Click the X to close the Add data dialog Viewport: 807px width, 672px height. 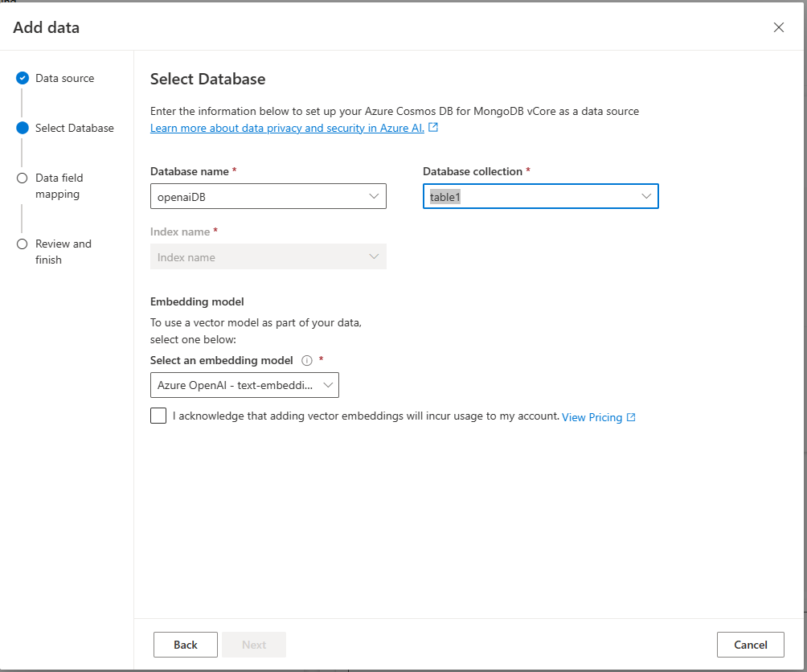(778, 27)
